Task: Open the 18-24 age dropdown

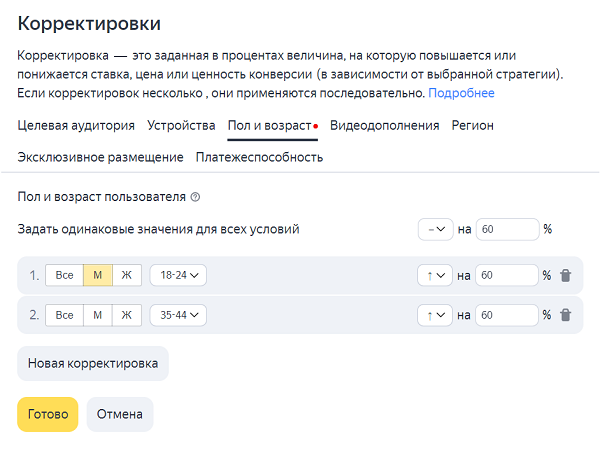Action: pos(178,275)
